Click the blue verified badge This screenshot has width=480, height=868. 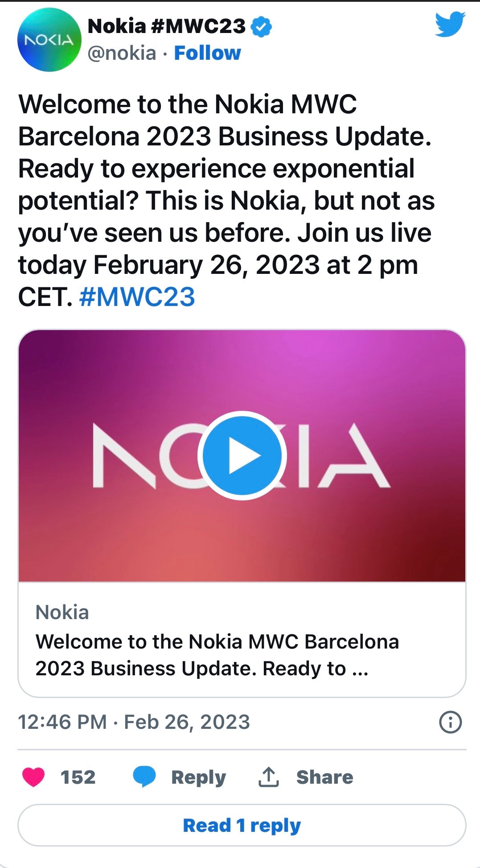point(262,27)
